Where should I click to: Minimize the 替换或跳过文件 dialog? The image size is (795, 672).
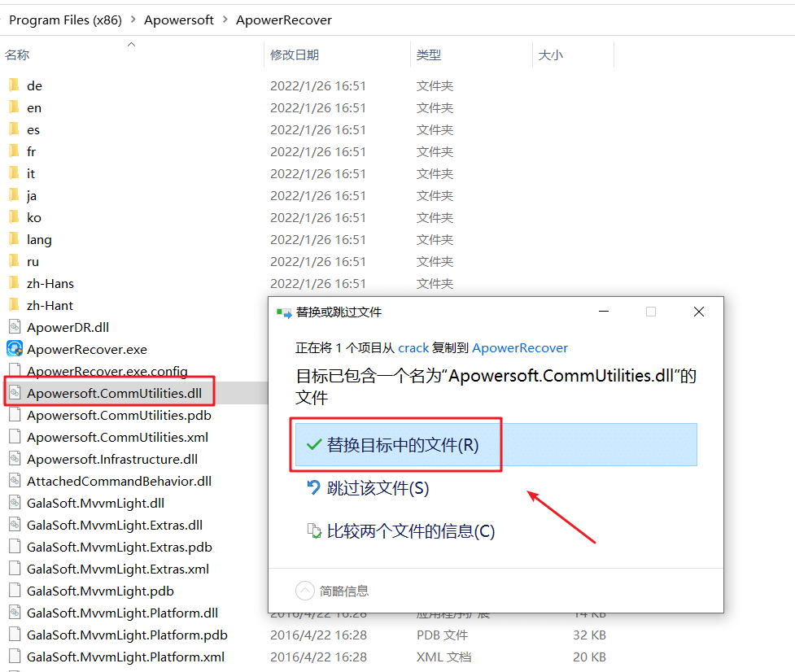click(603, 312)
